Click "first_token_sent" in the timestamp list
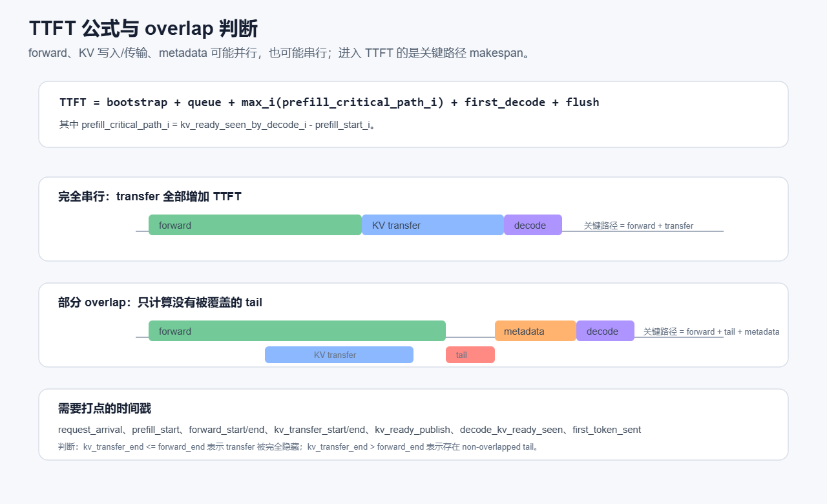Screen dimensions: 827x504 click(607, 430)
